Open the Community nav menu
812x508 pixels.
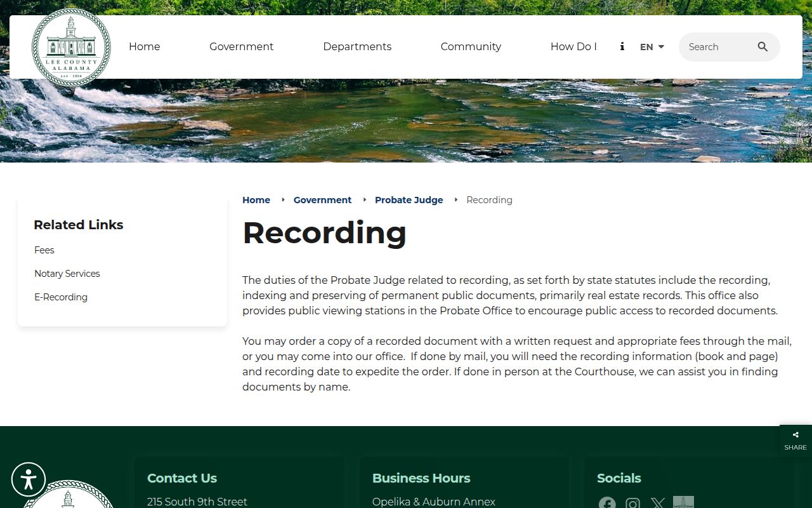pyautogui.click(x=471, y=46)
